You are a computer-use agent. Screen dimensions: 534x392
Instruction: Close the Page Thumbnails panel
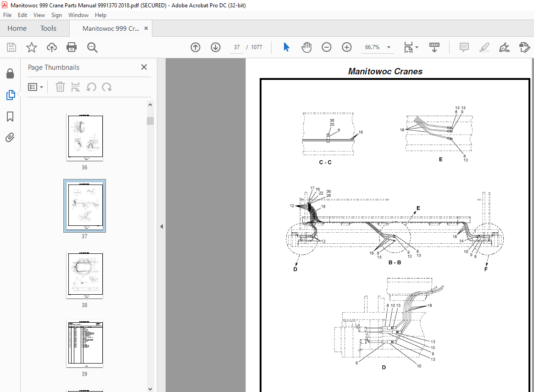(x=144, y=67)
